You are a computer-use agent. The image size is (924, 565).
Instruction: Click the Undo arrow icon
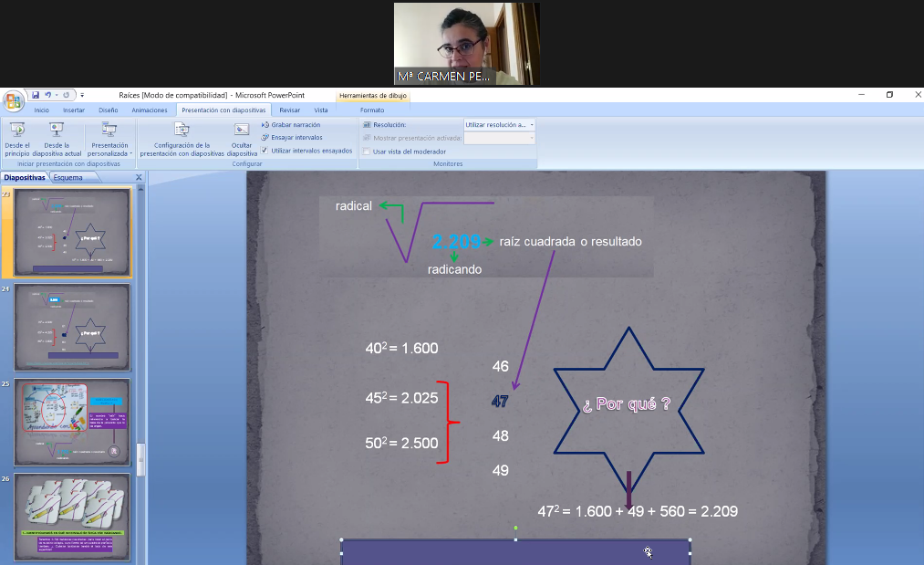[x=47, y=95]
